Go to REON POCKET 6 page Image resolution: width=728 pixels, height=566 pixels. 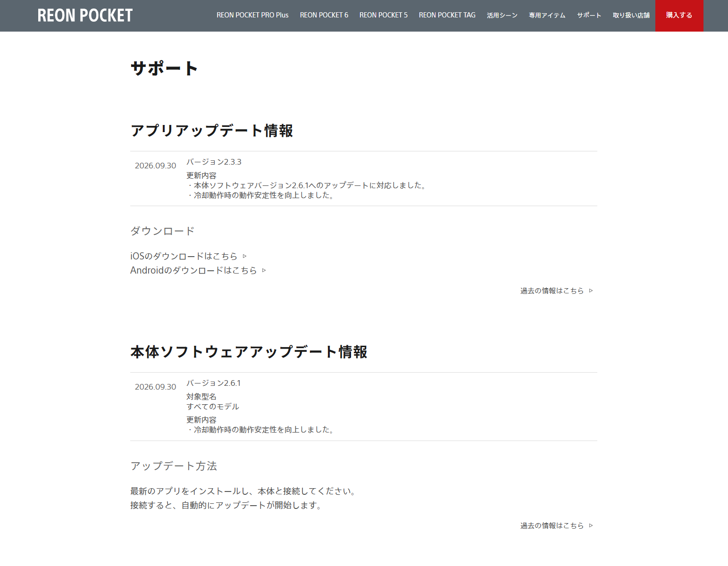[324, 15]
